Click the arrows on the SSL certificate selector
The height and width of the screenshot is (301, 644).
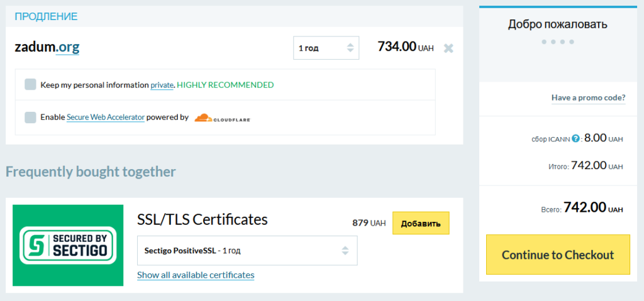[x=345, y=251]
